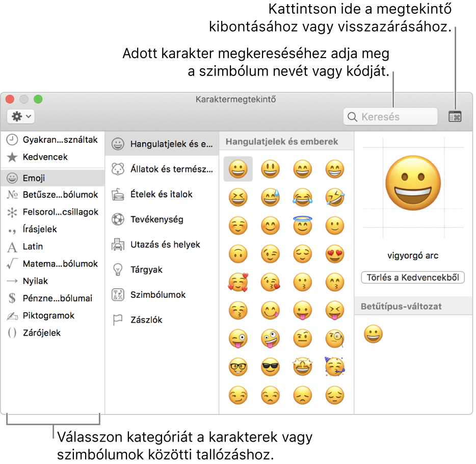Choose the face with monocle emoji
The width and height of the screenshot is (476, 464).
click(335, 339)
